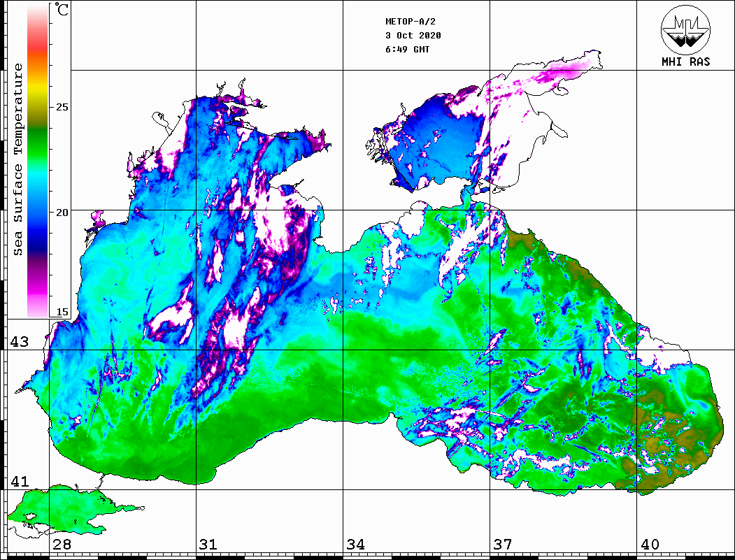Click the longitude label 34
Viewport: 735px width, 560px height.
356,545
